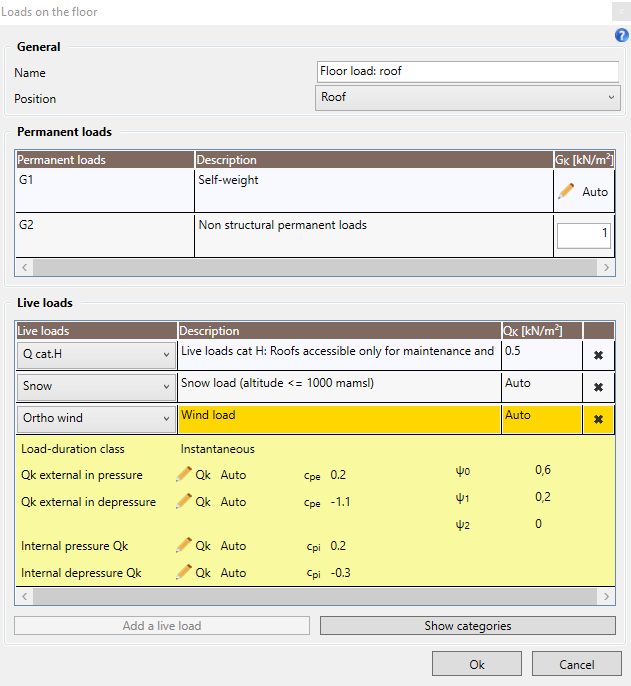Select the Live loads cat H description cell

point(339,355)
